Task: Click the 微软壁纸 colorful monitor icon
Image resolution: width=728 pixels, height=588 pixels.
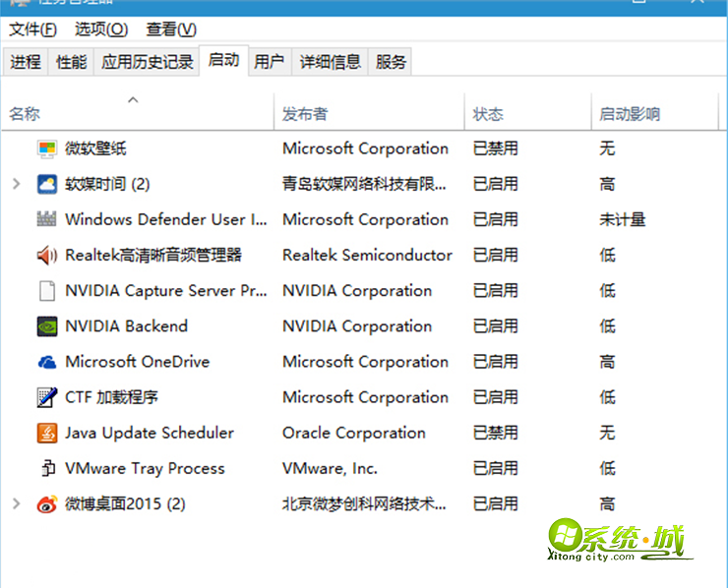Action: point(47,149)
